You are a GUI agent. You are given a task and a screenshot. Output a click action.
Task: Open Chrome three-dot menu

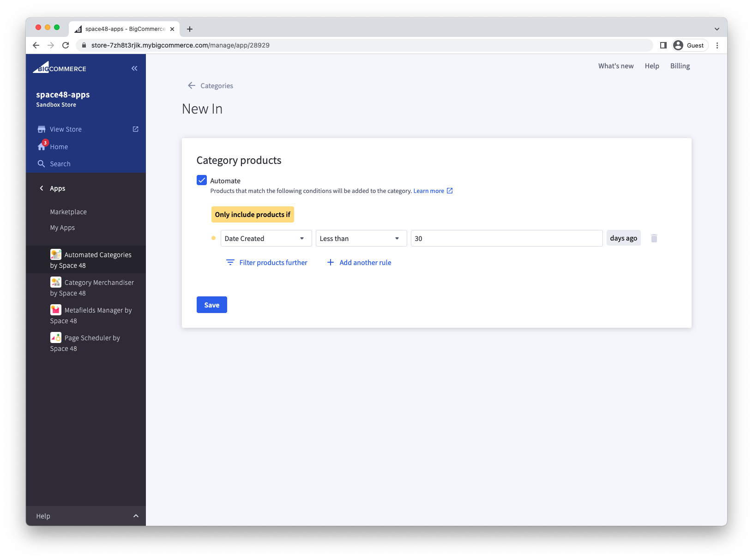click(x=717, y=45)
